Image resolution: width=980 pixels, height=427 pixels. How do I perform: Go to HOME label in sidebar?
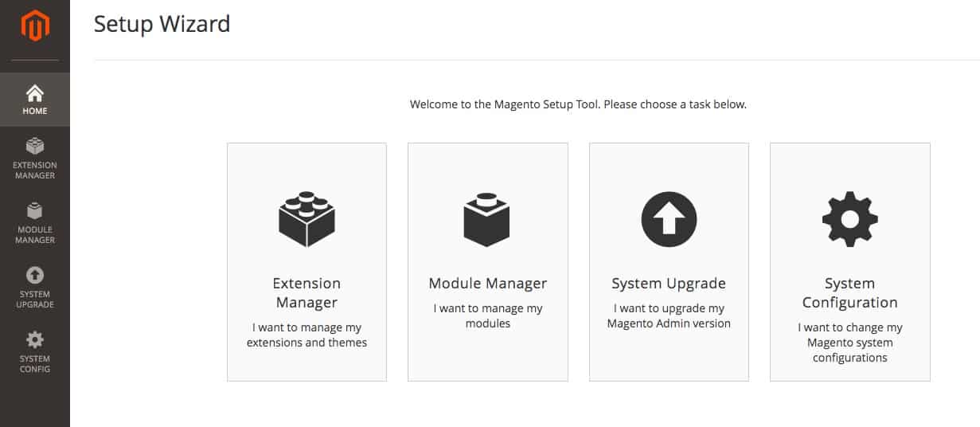point(35,112)
